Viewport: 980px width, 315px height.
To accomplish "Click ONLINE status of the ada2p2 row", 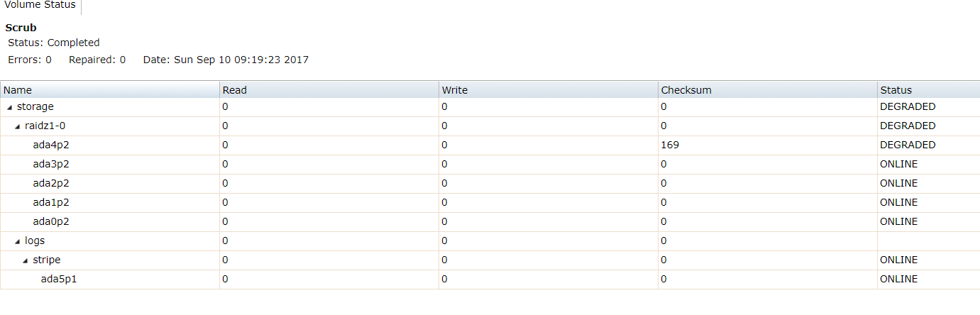I will (898, 184).
